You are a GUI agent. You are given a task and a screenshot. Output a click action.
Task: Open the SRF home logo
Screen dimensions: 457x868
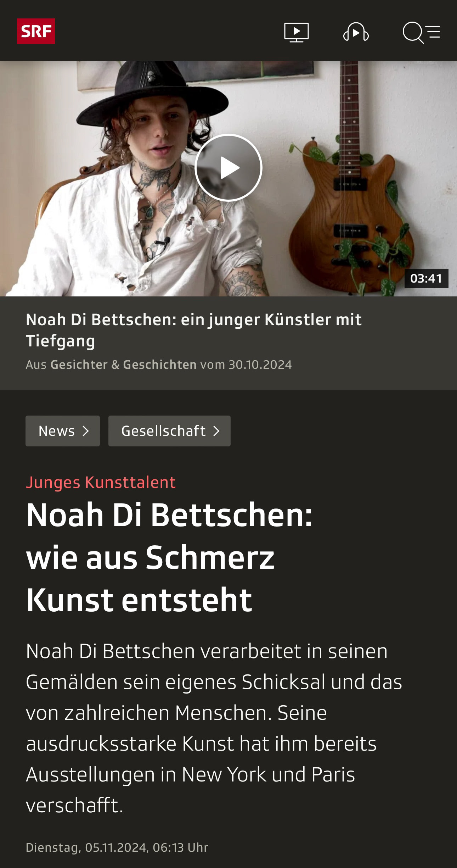(36, 31)
